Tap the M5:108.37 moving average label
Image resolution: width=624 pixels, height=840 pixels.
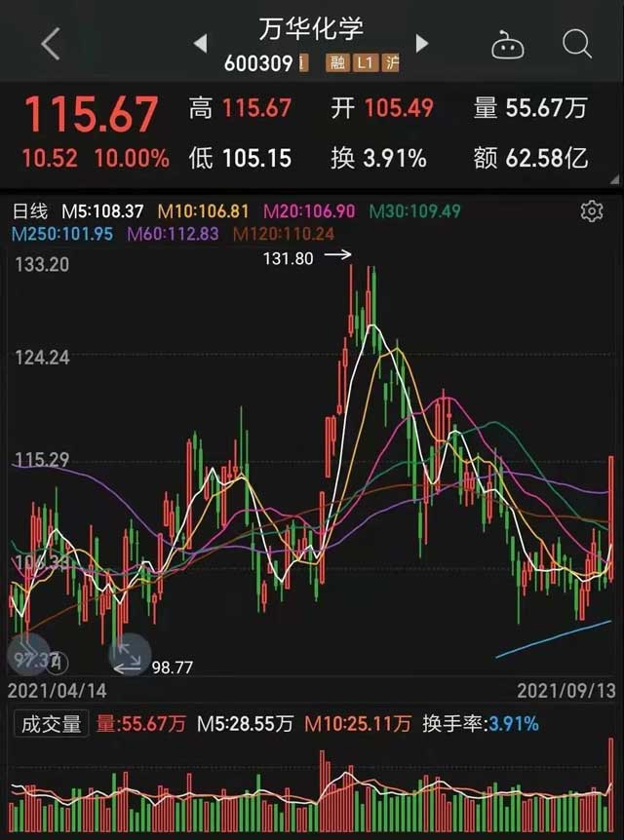(102, 211)
